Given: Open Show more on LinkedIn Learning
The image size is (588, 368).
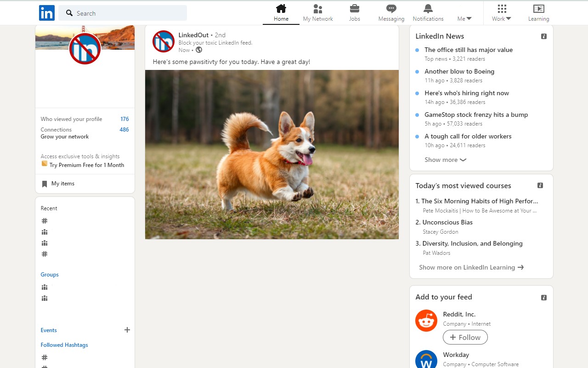Looking at the screenshot, I should [x=471, y=267].
